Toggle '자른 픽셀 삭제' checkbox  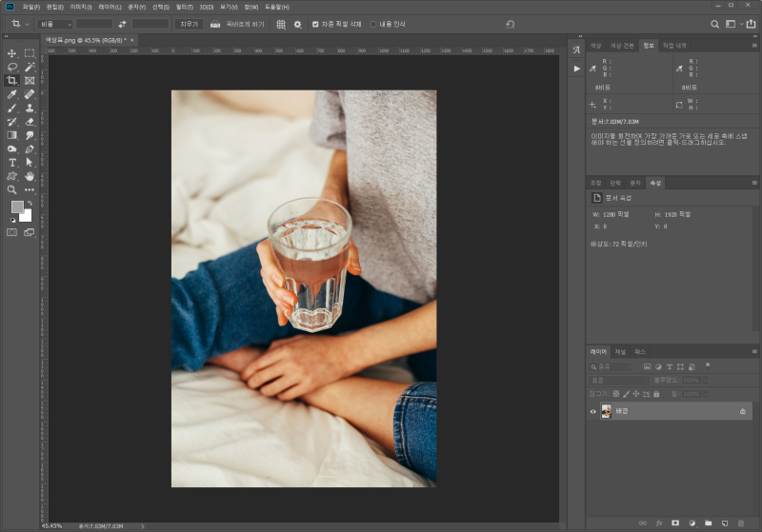(x=315, y=25)
